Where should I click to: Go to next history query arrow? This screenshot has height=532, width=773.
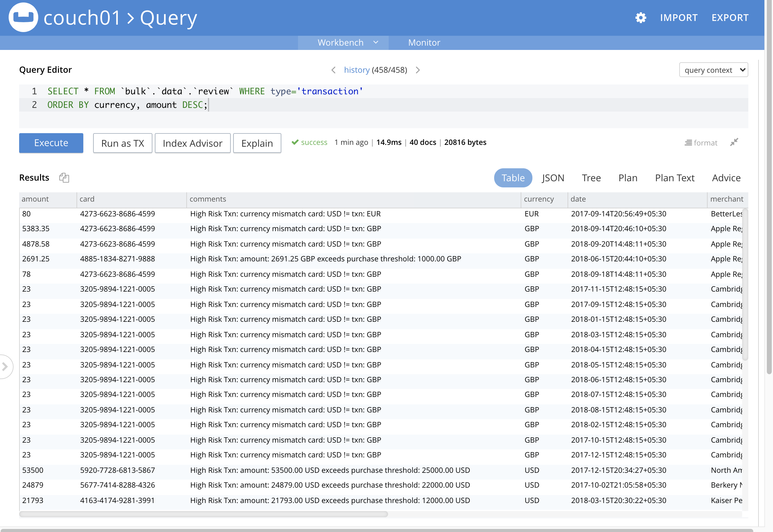tap(418, 70)
